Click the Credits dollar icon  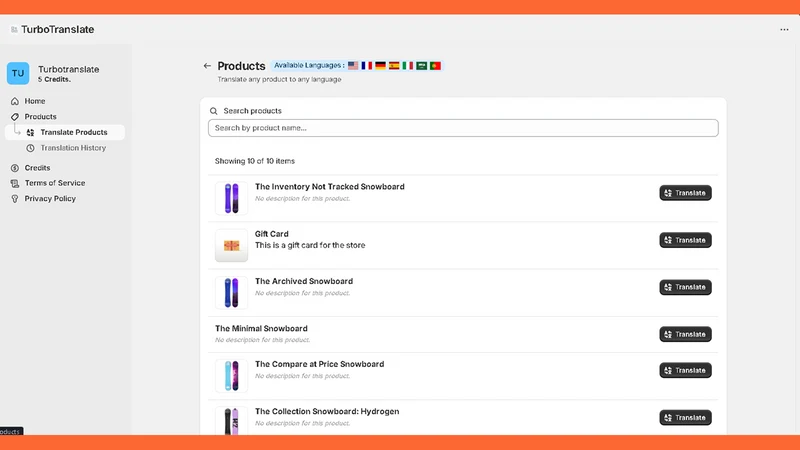point(15,168)
